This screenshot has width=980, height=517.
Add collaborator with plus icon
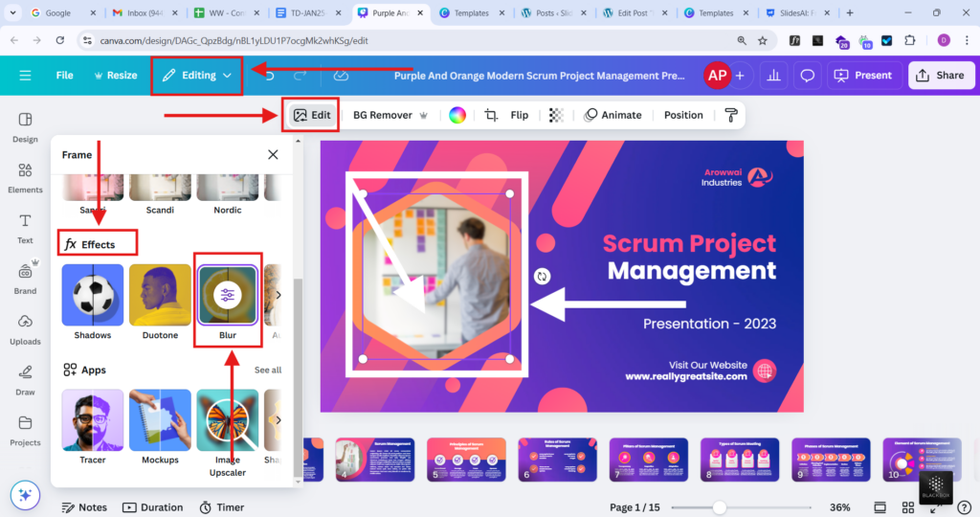click(x=740, y=76)
